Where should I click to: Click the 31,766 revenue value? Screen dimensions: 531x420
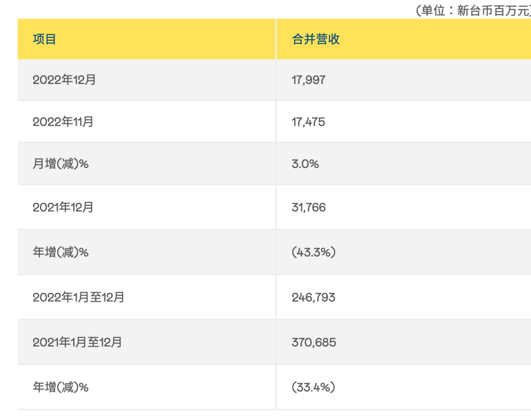(308, 207)
